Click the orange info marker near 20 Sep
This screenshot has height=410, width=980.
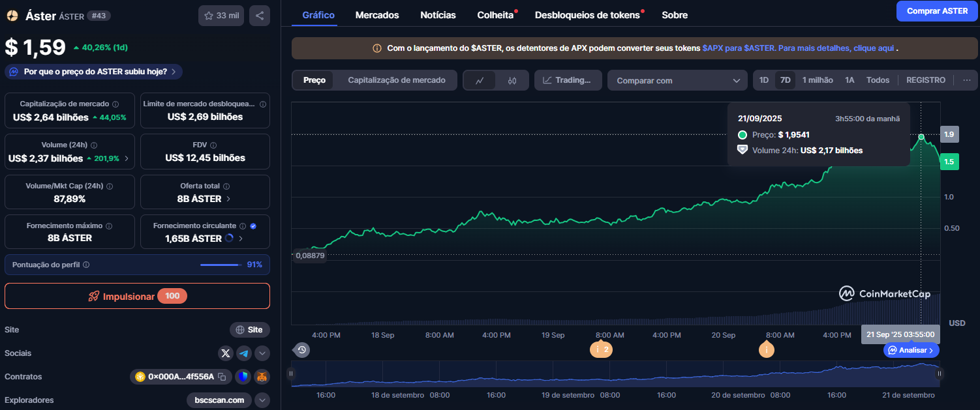[767, 349]
